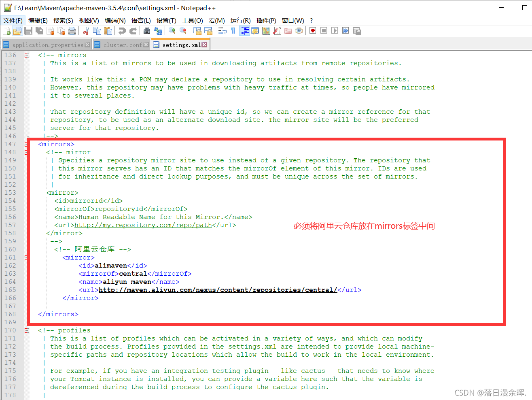Switch to the application.properties tab

[47, 45]
